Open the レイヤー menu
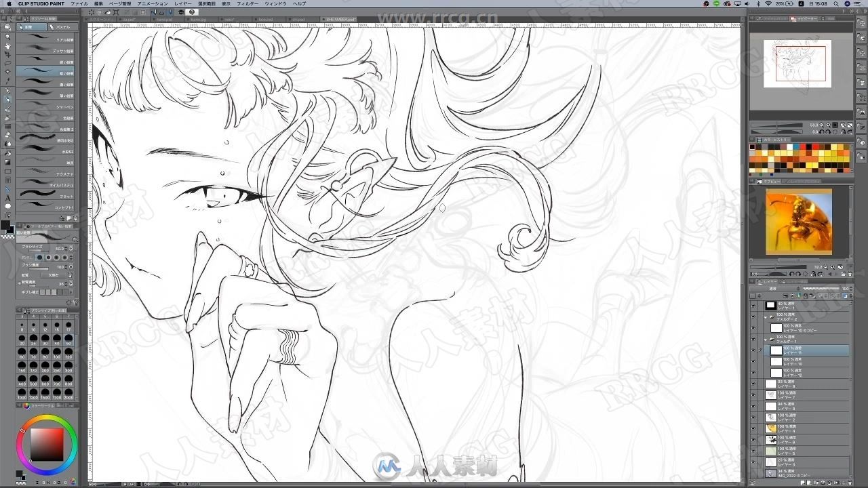 (182, 3)
